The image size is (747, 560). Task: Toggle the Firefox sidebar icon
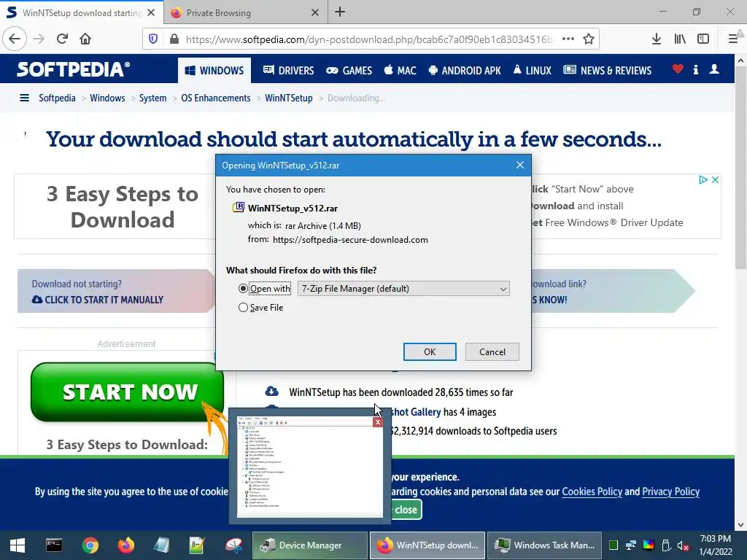[x=703, y=39]
